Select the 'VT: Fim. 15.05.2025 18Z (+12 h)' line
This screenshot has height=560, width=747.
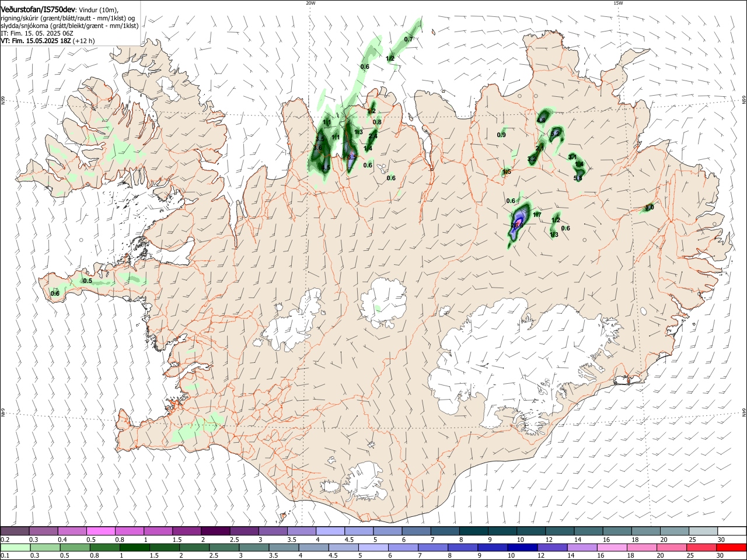click(x=48, y=41)
